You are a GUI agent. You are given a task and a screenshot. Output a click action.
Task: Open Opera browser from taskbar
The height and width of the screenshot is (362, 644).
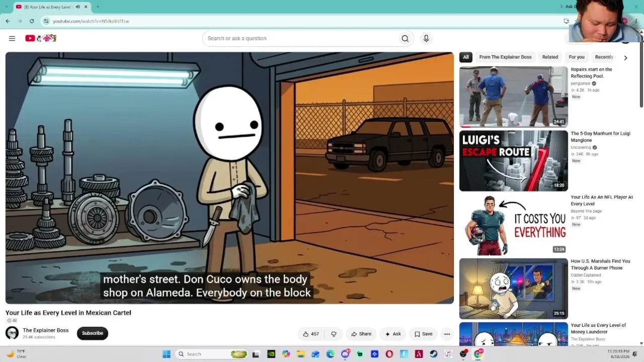point(389,354)
